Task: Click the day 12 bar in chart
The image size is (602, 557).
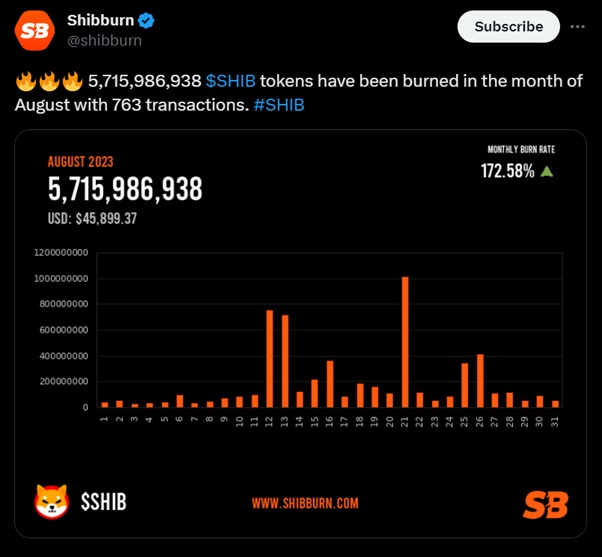Action: click(x=270, y=358)
